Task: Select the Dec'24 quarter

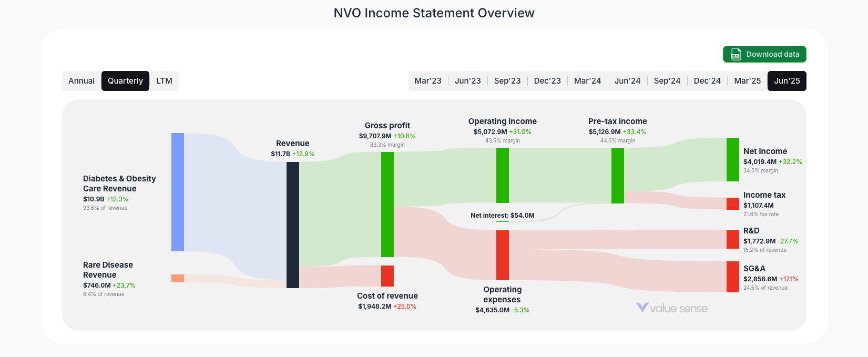Action: click(x=707, y=81)
